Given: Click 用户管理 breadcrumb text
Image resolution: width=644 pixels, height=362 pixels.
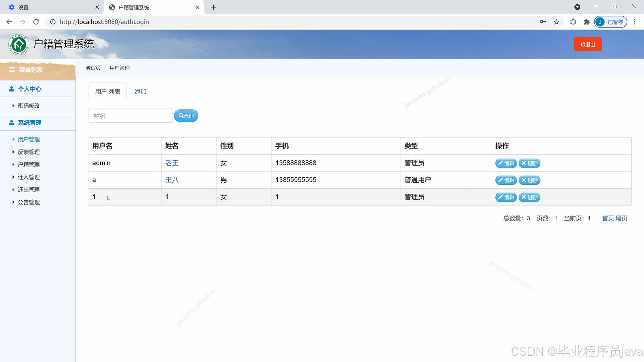Looking at the screenshot, I should click(119, 68).
